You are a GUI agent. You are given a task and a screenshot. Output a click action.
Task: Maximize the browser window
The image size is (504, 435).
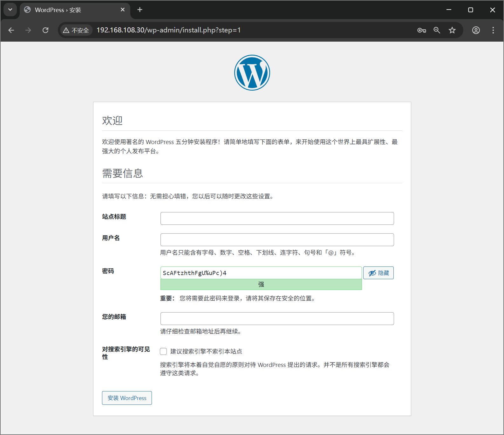point(471,10)
